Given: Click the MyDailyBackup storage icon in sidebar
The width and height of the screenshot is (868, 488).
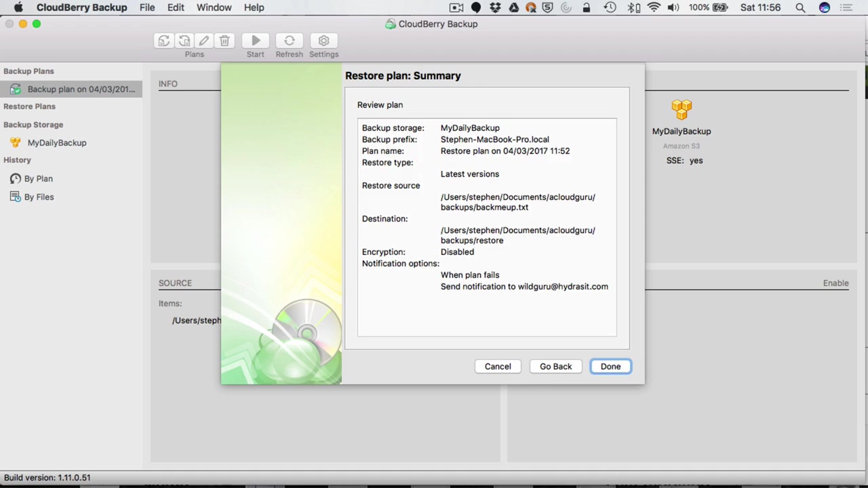Looking at the screenshot, I should point(15,142).
